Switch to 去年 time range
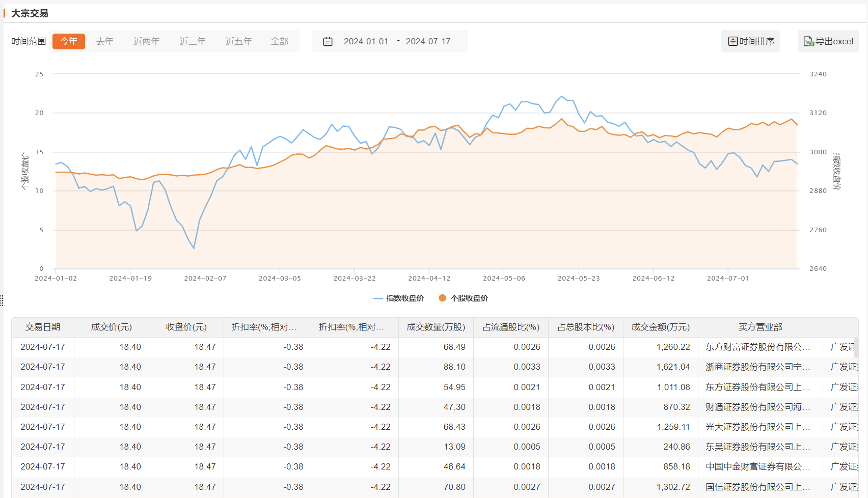Screen dimensions: 868x498 click(105, 42)
